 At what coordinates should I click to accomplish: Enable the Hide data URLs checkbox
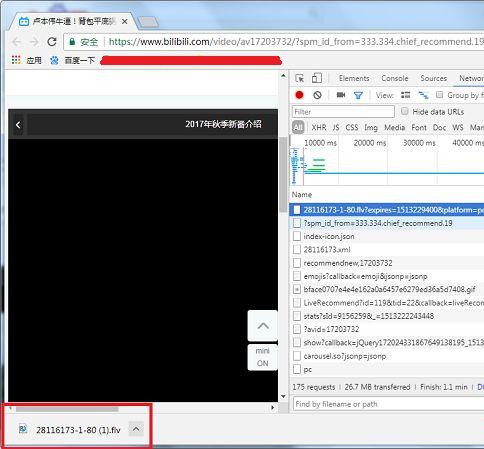point(404,111)
